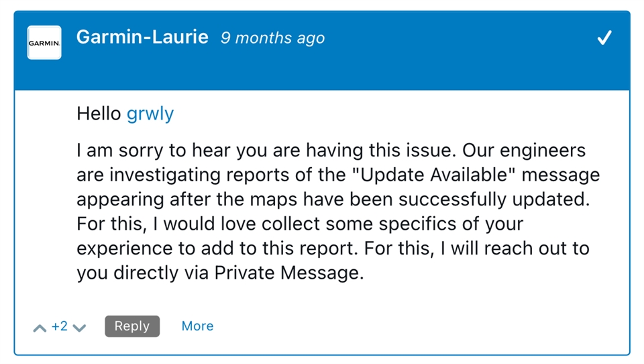Image resolution: width=644 pixels, height=364 pixels.
Task: Click the words "Our engineers" in the message
Action: (x=524, y=150)
